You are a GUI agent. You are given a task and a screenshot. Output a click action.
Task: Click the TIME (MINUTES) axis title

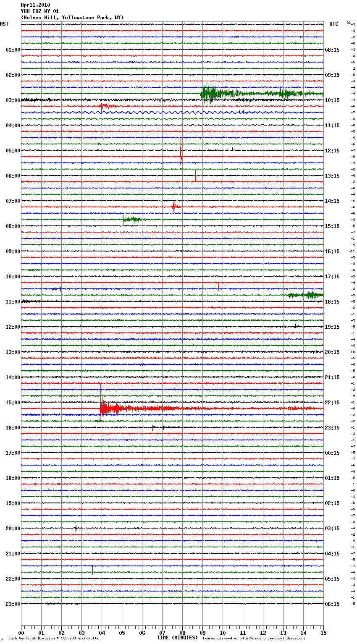[177, 638]
